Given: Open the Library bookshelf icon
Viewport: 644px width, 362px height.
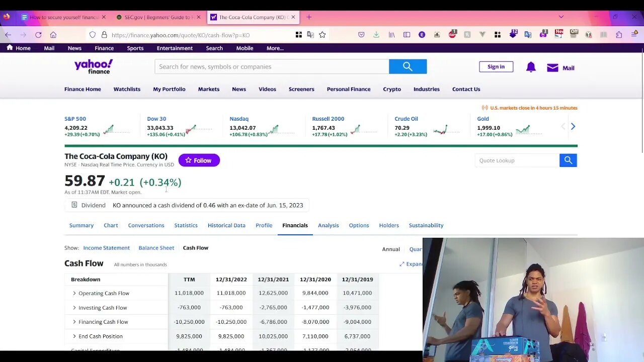Looking at the screenshot, I should [x=391, y=35].
